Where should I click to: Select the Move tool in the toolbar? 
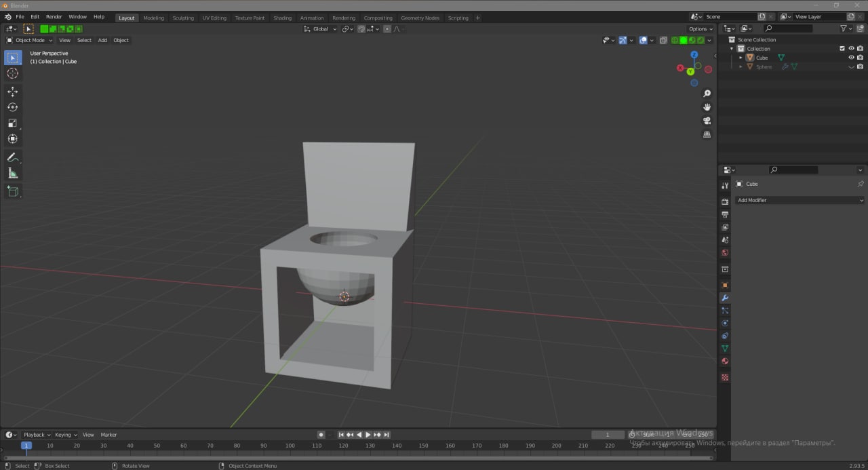click(12, 92)
